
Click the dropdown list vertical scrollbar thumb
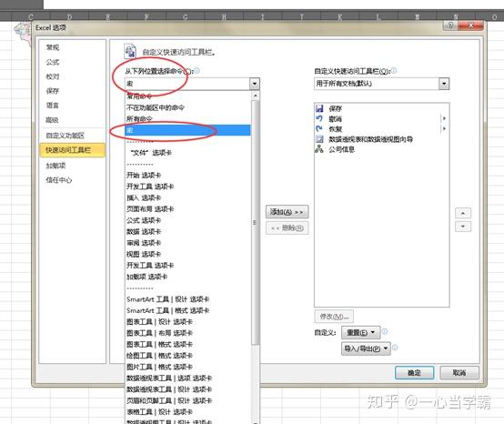click(256, 222)
